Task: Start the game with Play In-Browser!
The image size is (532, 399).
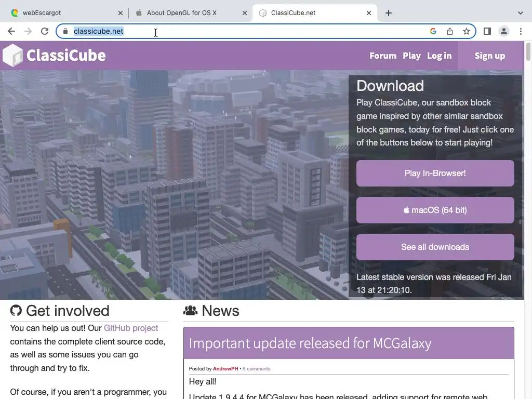Action: coord(435,174)
